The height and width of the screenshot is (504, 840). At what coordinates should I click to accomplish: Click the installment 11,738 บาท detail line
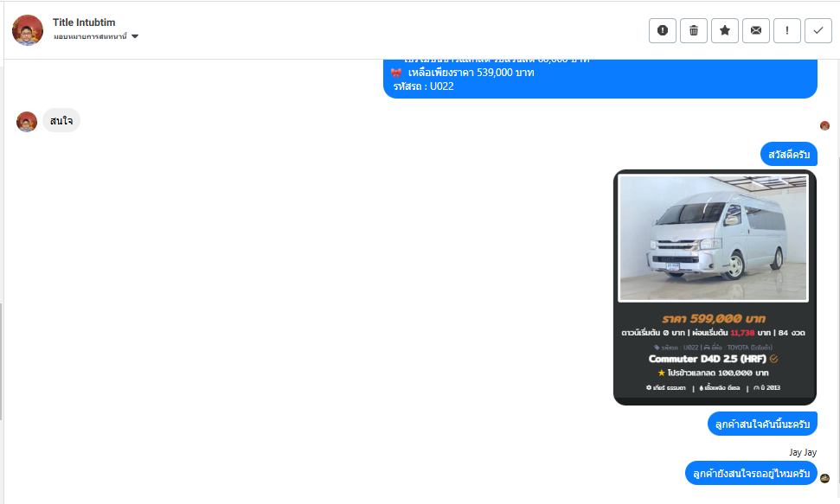point(713,333)
